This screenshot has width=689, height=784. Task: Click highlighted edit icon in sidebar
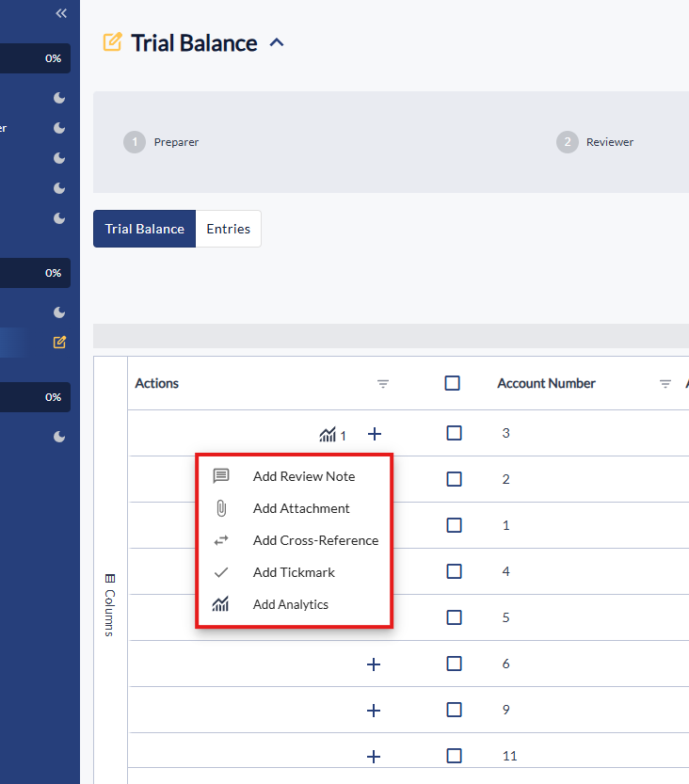coord(59,343)
